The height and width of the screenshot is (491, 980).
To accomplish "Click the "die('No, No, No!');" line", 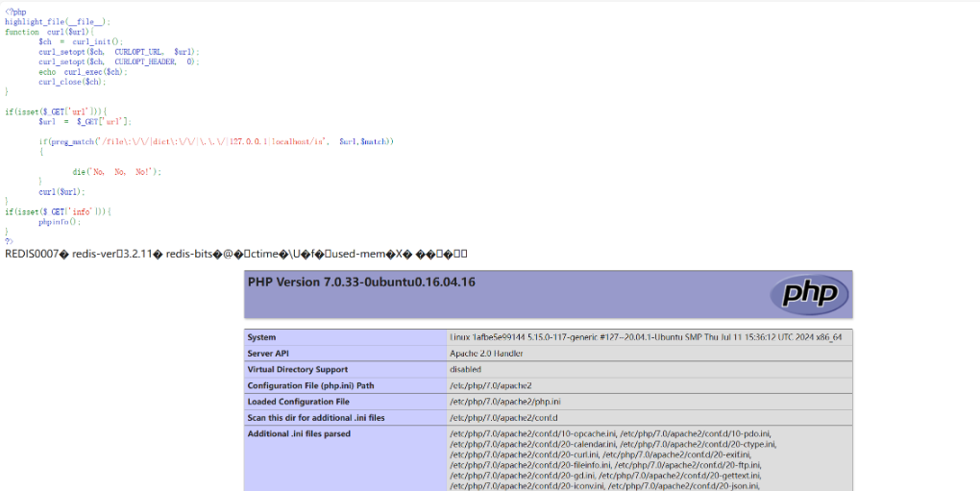I will [x=117, y=172].
